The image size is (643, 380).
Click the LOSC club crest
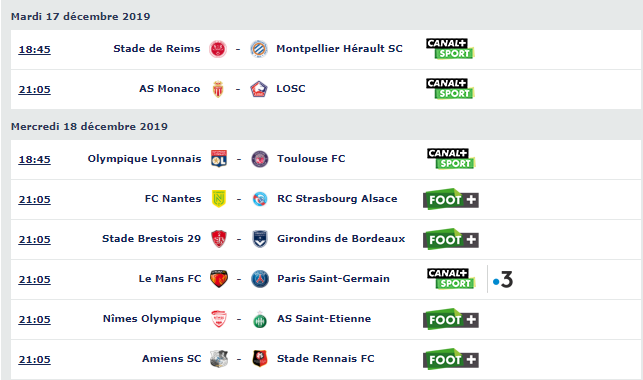259,89
